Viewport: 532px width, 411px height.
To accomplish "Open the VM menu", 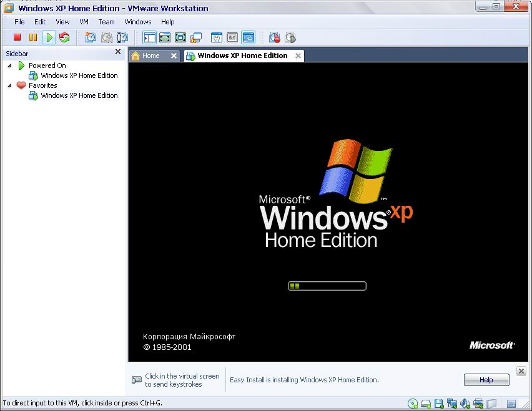I will point(84,22).
